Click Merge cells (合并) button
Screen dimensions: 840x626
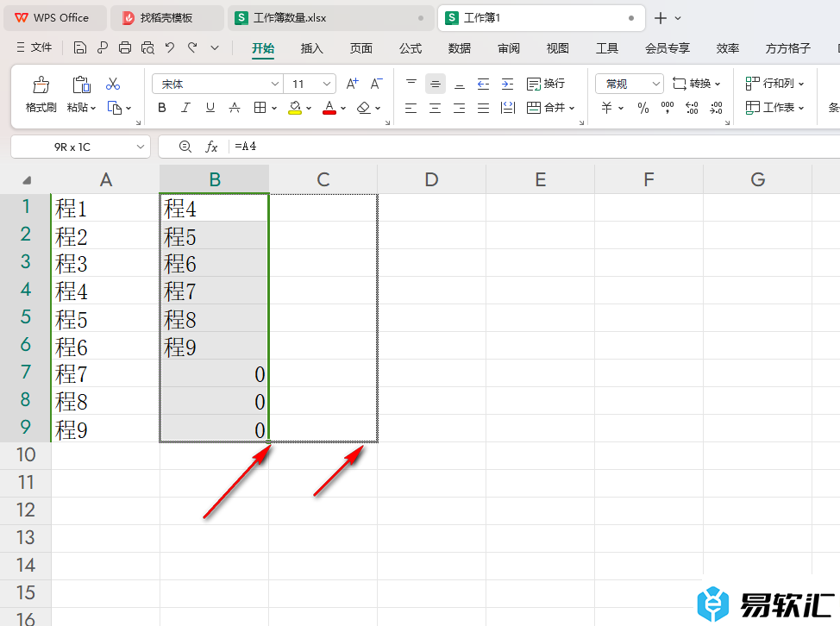[550, 108]
